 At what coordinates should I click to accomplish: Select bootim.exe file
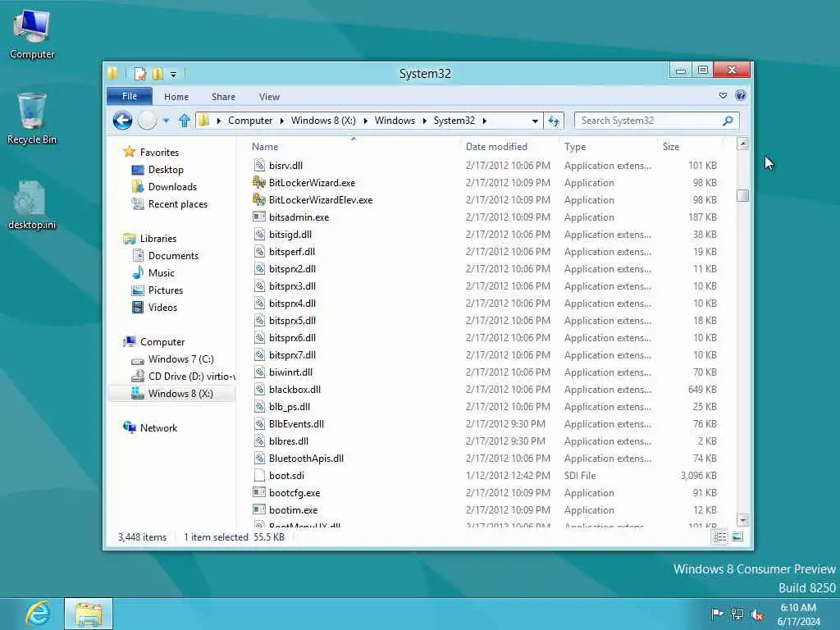293,509
